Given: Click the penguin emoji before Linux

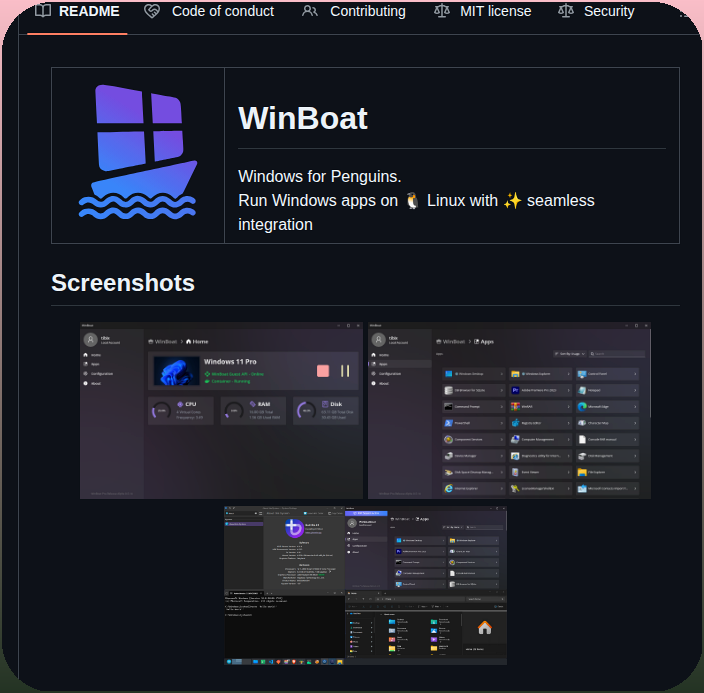Looking at the screenshot, I should (412, 200).
